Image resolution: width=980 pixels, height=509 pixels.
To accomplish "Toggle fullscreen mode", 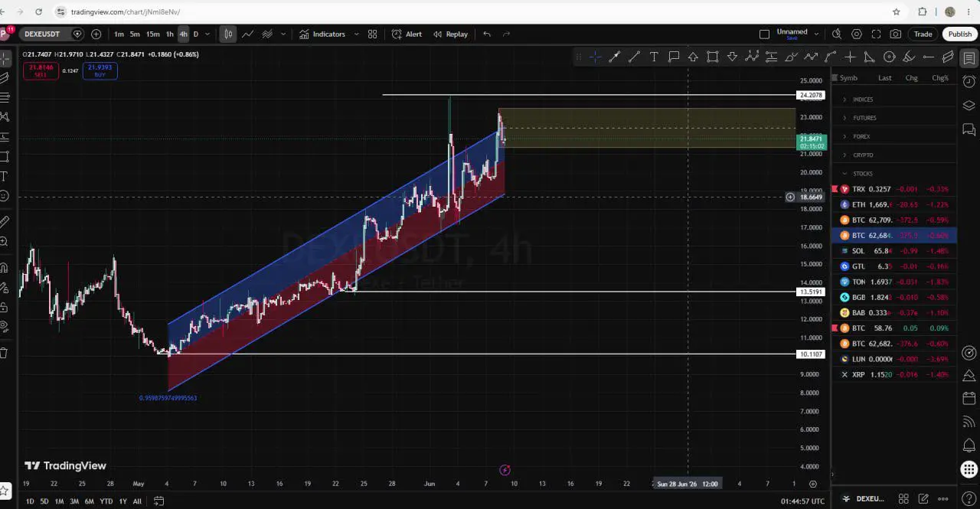I will [876, 34].
